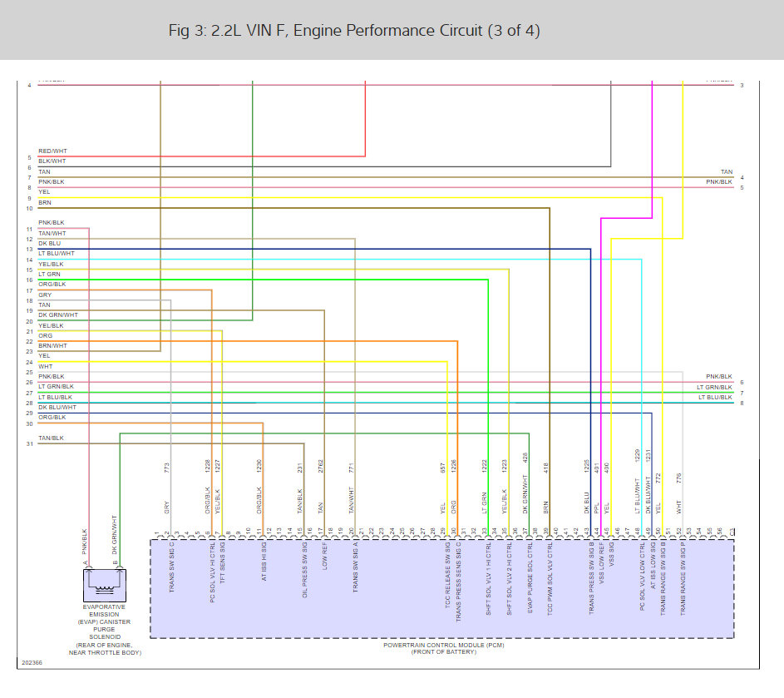Click the TCC PWM SOL VLV CTRL label
This screenshot has width=784, height=698.
[550, 578]
